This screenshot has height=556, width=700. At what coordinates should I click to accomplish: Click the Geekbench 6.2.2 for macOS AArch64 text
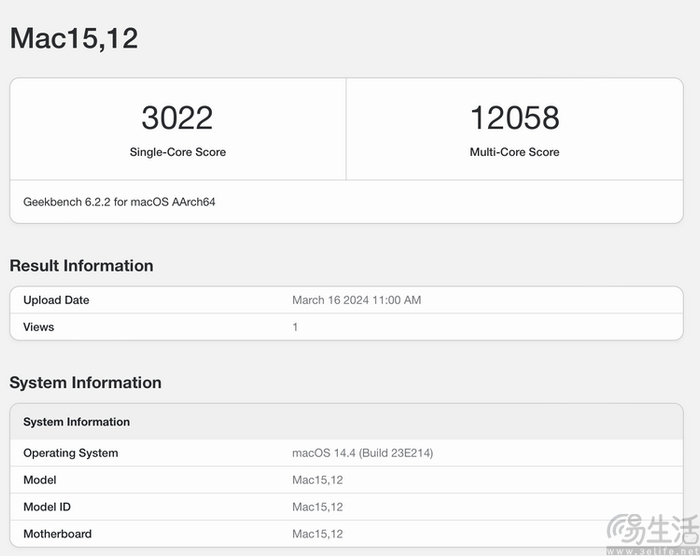(119, 202)
